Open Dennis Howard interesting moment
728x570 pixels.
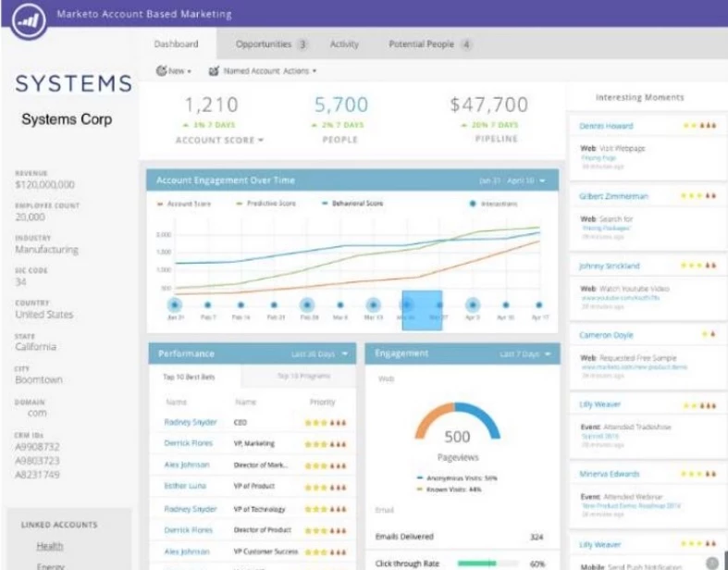point(606,126)
